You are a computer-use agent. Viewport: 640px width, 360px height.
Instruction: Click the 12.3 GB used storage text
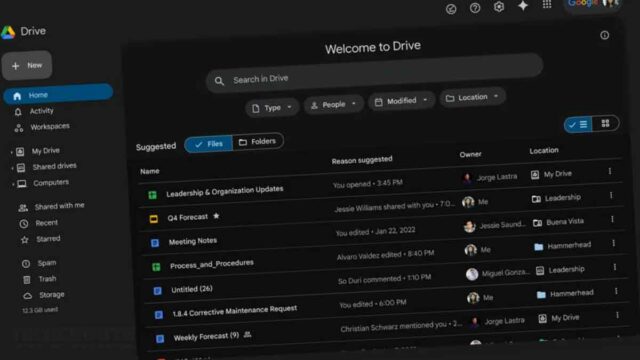tap(40, 310)
